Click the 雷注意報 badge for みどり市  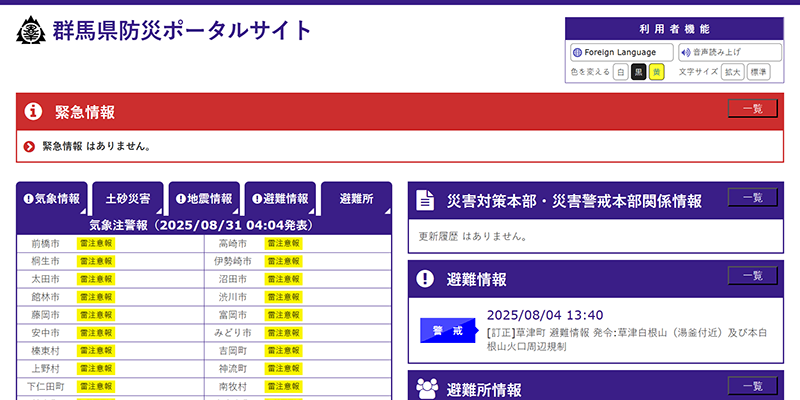284,333
